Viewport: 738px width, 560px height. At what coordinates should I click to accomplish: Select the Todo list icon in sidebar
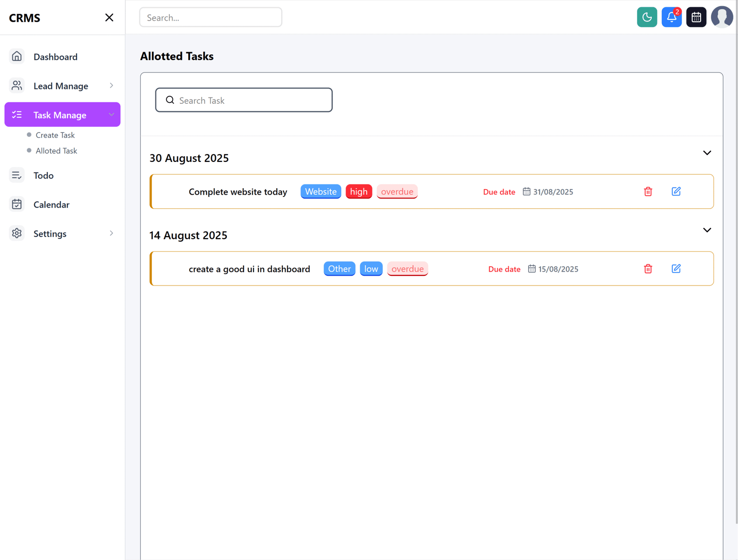coord(17,175)
